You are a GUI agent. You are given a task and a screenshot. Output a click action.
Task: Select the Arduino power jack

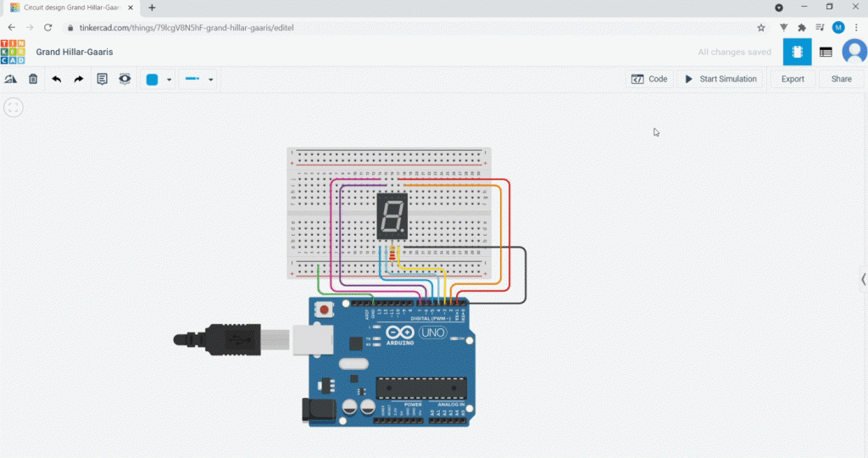pyautogui.click(x=320, y=411)
